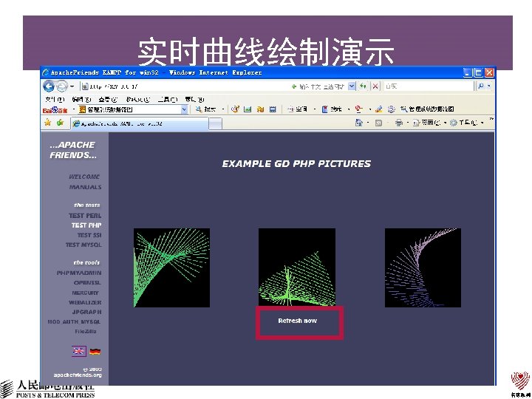The image size is (532, 399).
Task: Open the PHPMYADMIN tool link
Action: click(79, 273)
